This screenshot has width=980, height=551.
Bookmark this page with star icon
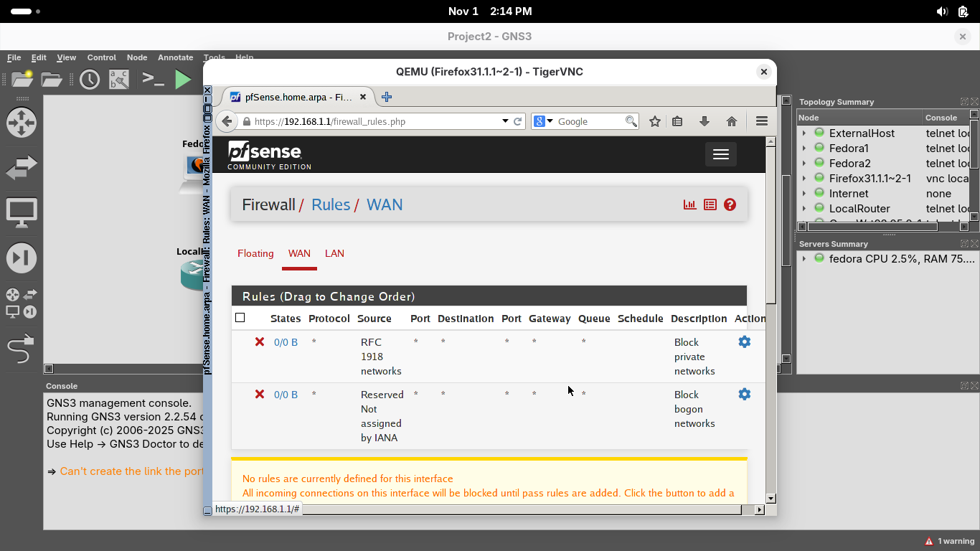pyautogui.click(x=654, y=122)
